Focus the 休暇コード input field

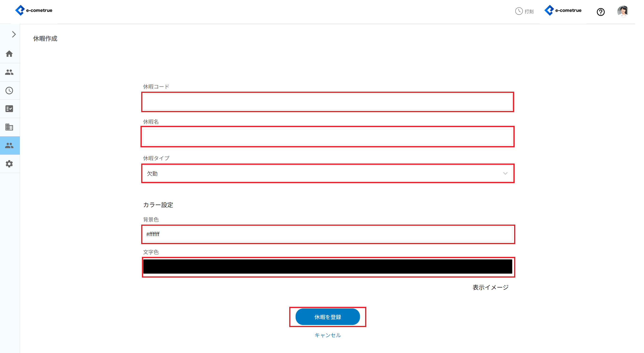[327, 102]
